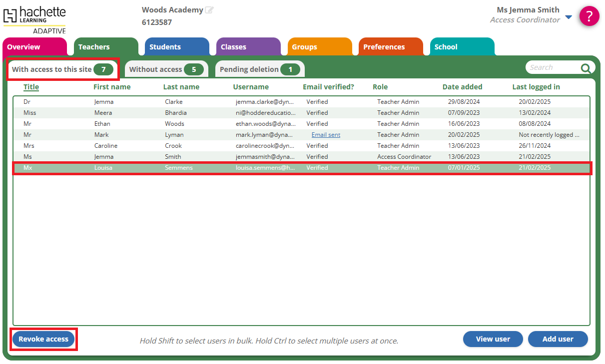Open the Overview tab
The width and height of the screenshot is (605, 364).
click(x=23, y=47)
